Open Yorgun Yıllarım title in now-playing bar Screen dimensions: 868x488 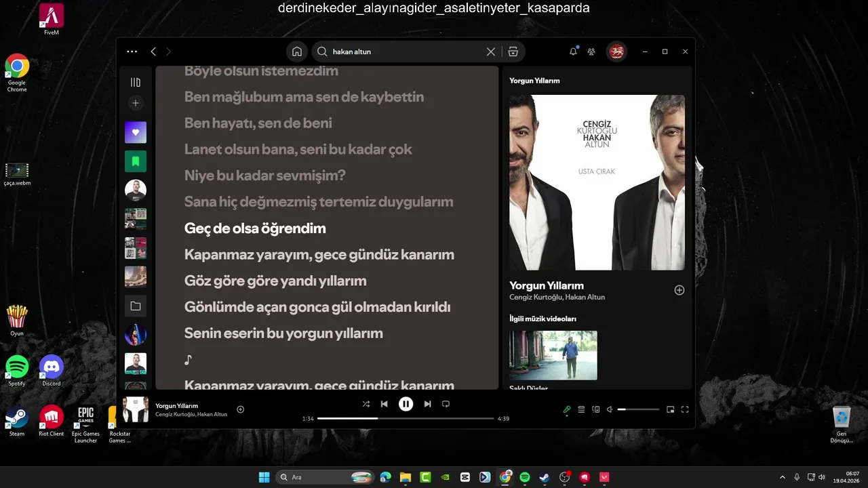[176, 405]
